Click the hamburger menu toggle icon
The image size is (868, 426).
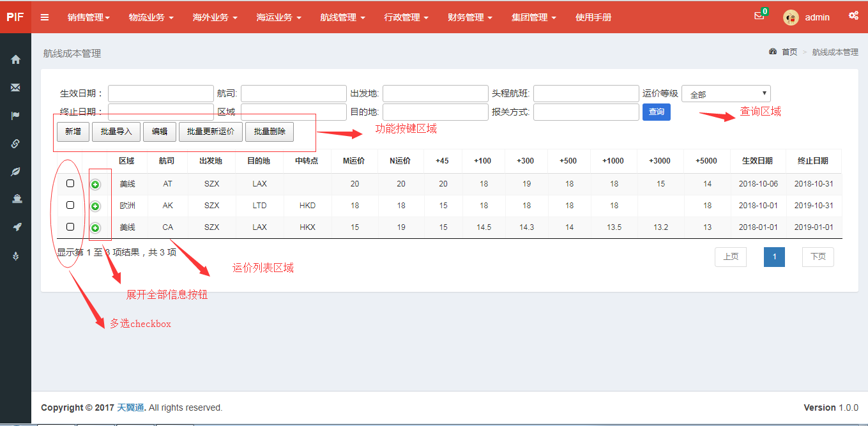pyautogui.click(x=45, y=17)
